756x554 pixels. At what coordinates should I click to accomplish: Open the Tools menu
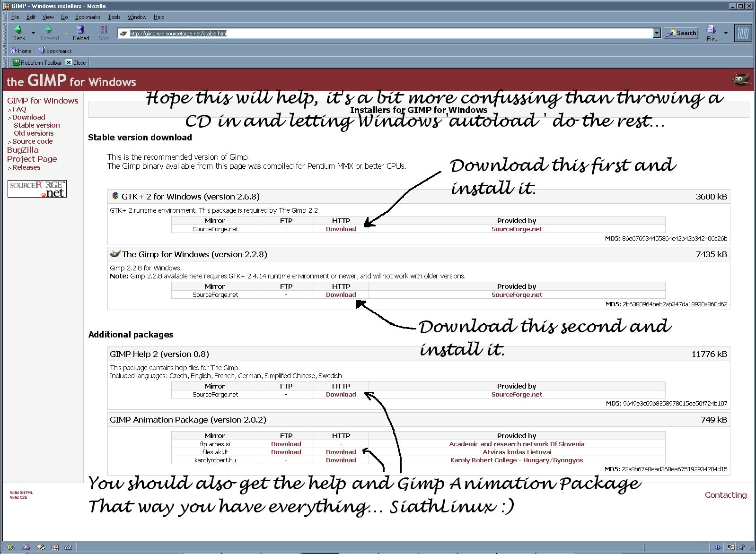tap(114, 17)
